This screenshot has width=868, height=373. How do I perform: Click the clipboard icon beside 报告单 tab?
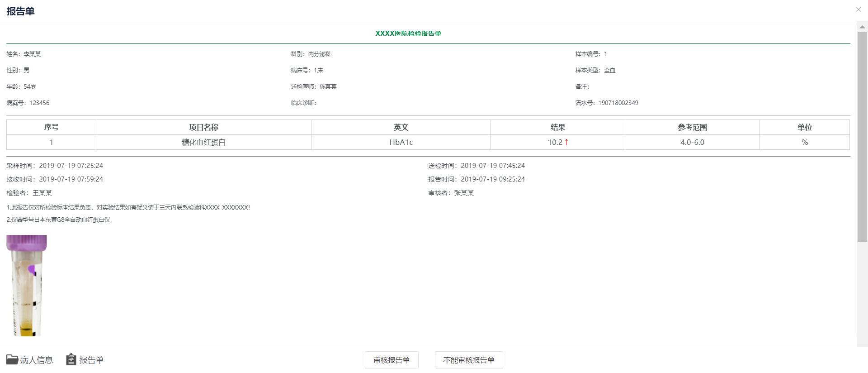71,359
